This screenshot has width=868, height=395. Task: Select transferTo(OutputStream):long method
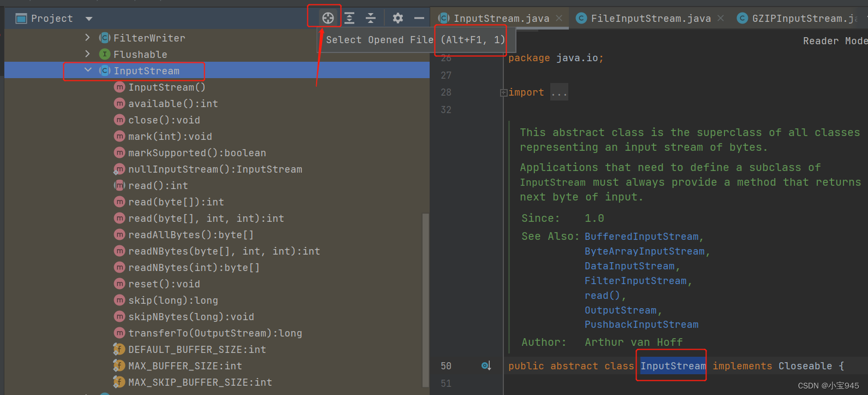pos(215,333)
